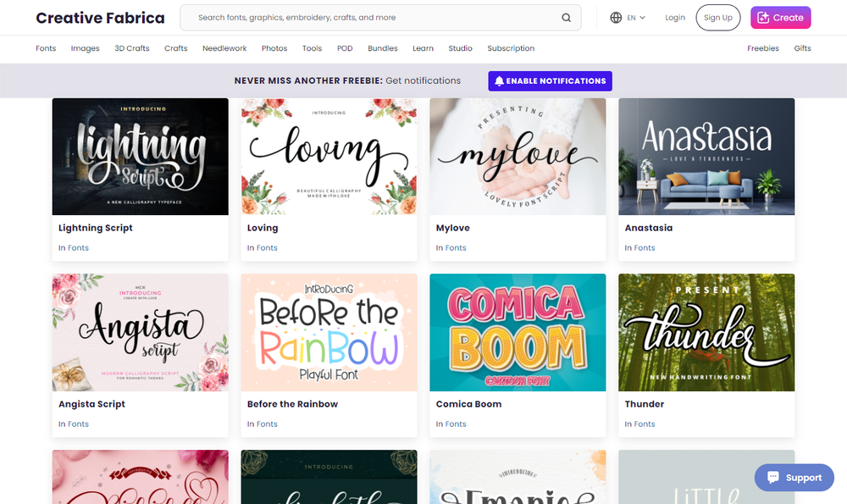Open the Fonts navigation menu
Image resolution: width=847 pixels, height=504 pixels.
[46, 48]
